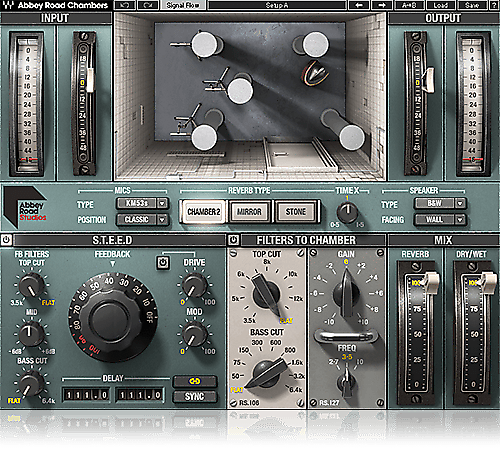Click the input level meter

27,104
